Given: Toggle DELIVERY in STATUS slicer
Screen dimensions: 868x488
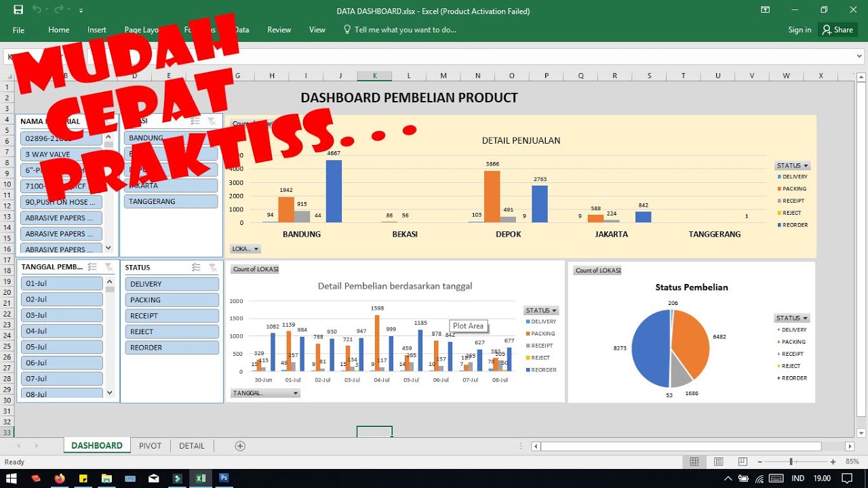Looking at the screenshot, I should 172,284.
